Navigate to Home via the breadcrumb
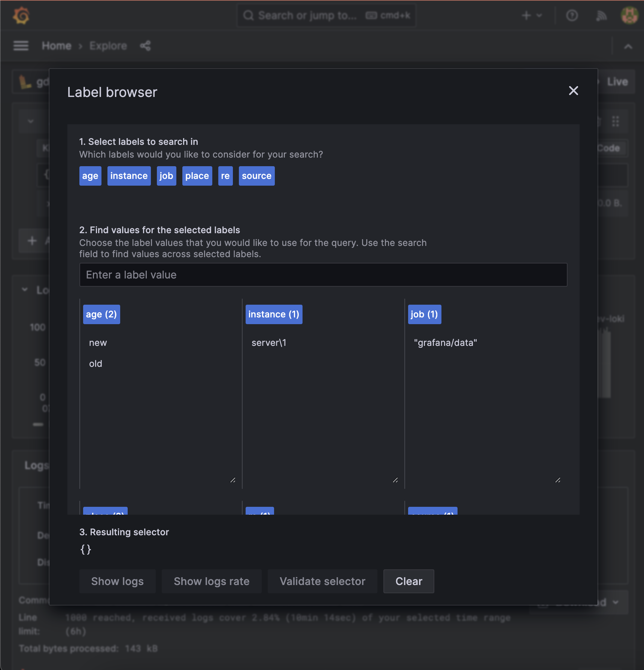The width and height of the screenshot is (644, 670). pyautogui.click(x=56, y=45)
